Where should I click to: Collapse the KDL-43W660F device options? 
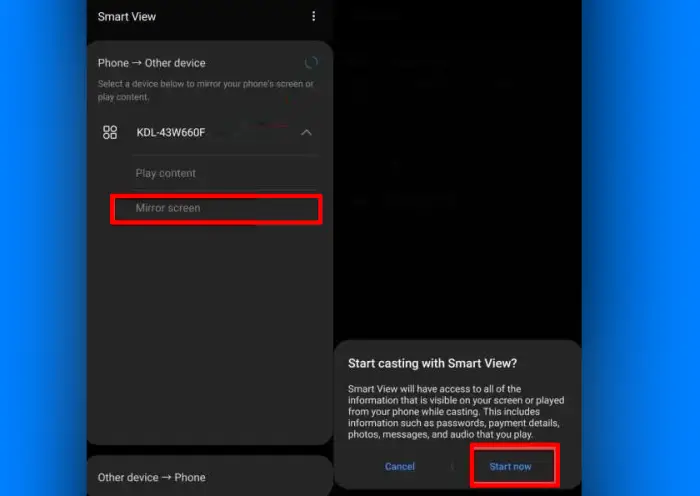(306, 133)
